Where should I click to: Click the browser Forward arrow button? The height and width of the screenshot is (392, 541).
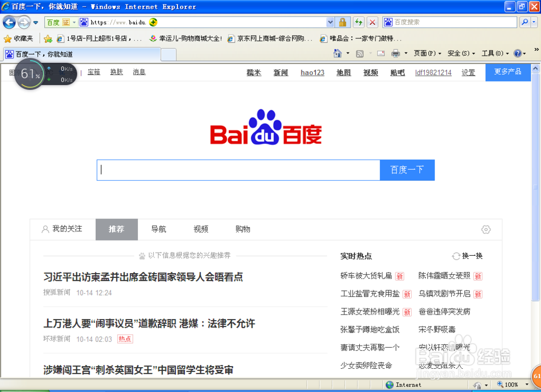click(x=24, y=23)
